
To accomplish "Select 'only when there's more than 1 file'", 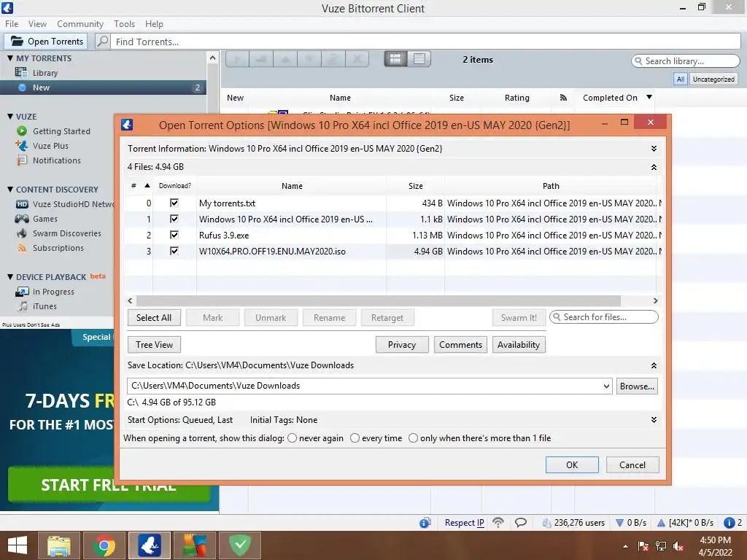I will point(413,438).
